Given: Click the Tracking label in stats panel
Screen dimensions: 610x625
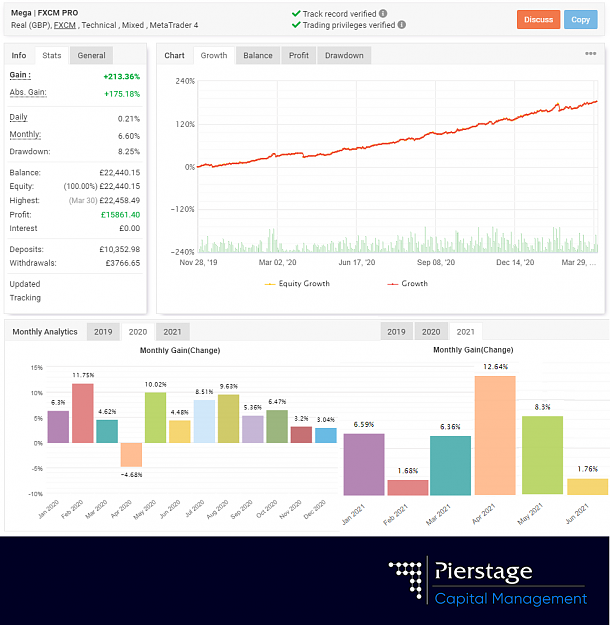Looking at the screenshot, I should 25,298.
